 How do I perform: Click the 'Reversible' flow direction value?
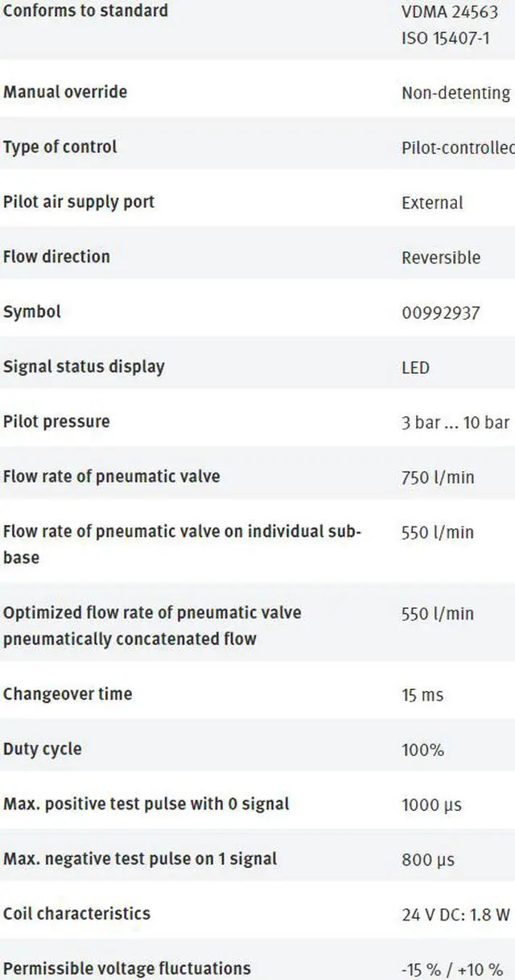pos(441,258)
